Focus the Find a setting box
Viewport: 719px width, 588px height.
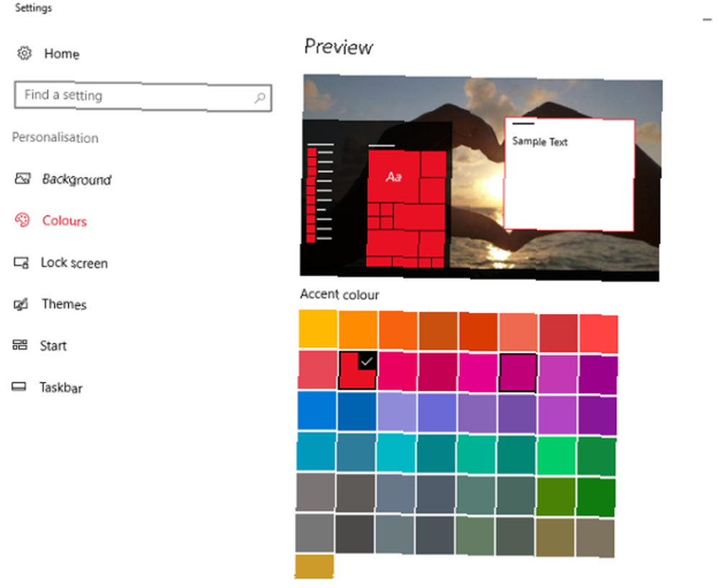pos(143,97)
